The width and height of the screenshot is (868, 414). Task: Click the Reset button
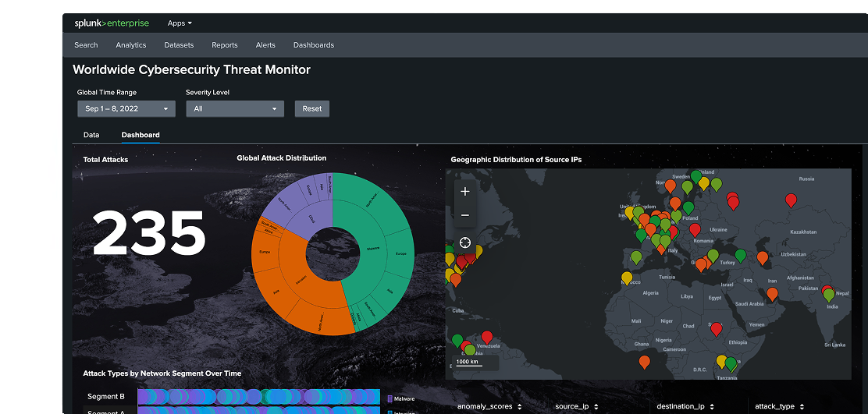click(312, 109)
